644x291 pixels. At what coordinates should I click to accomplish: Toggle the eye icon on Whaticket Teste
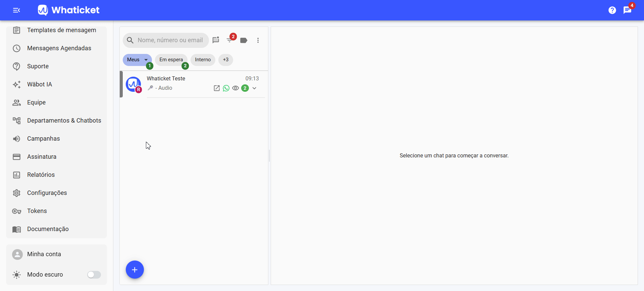pyautogui.click(x=235, y=88)
